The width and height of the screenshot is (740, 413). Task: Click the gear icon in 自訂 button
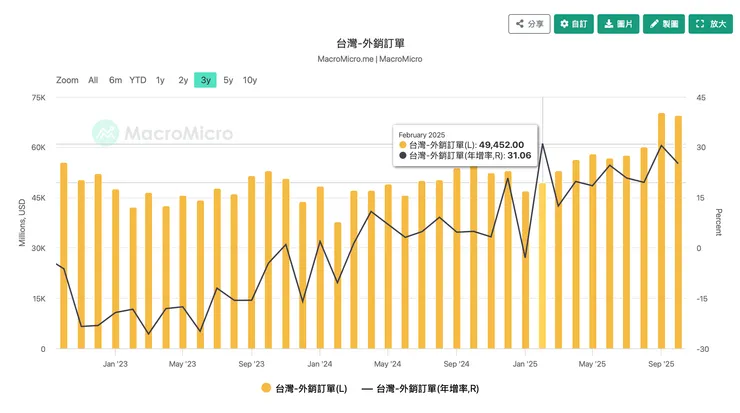[x=564, y=24]
